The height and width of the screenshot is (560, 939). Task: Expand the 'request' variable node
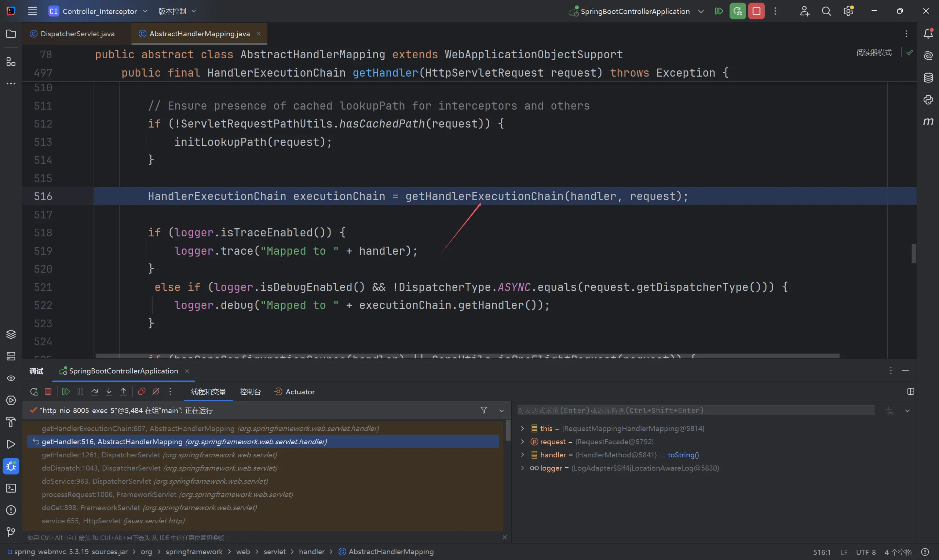(523, 442)
